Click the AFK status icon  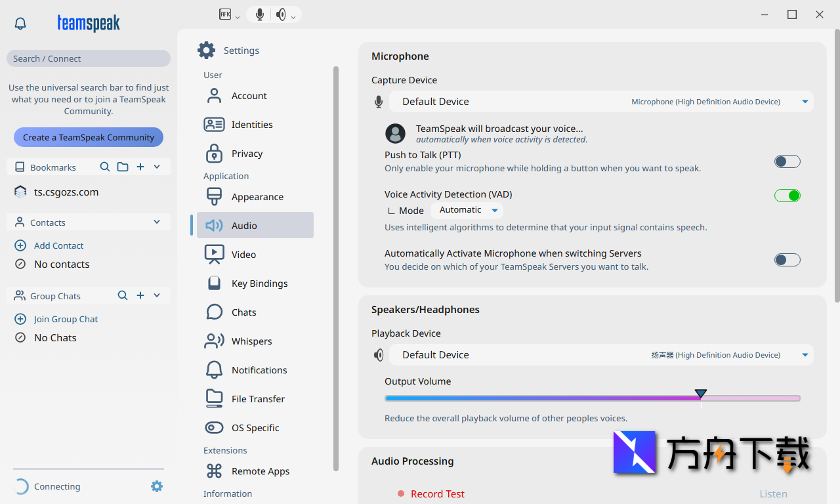tap(225, 14)
